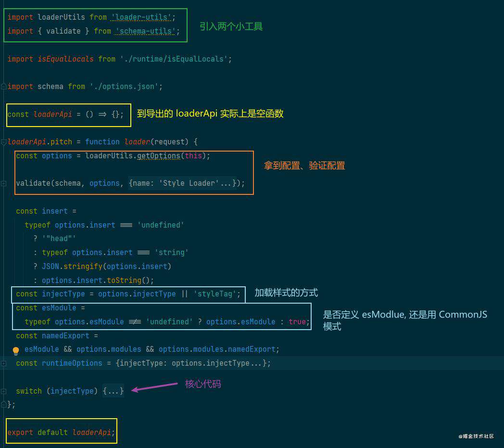Expand the folded {...} after switch (injectType)
The image size is (504, 448).
pyautogui.click(x=113, y=391)
